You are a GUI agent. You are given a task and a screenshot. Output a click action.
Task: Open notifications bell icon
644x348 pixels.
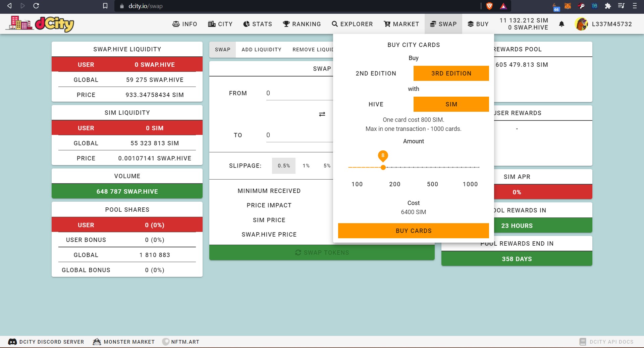(561, 24)
